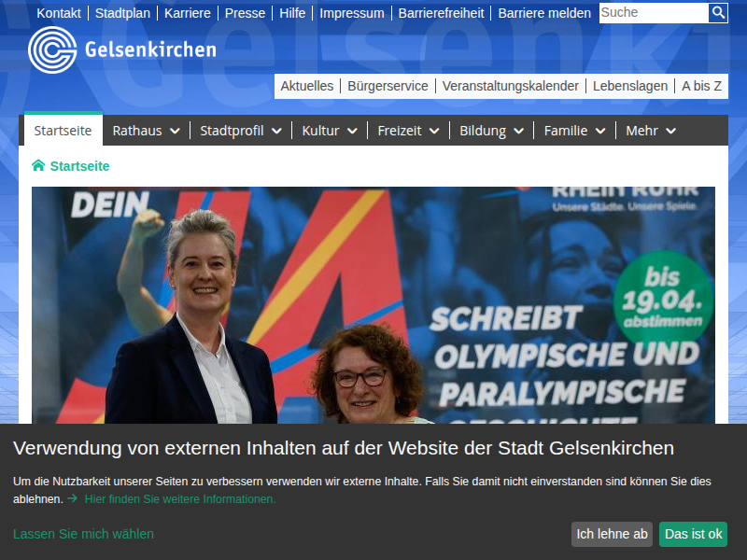
Task: Click into the Suche search field
Action: (654, 13)
